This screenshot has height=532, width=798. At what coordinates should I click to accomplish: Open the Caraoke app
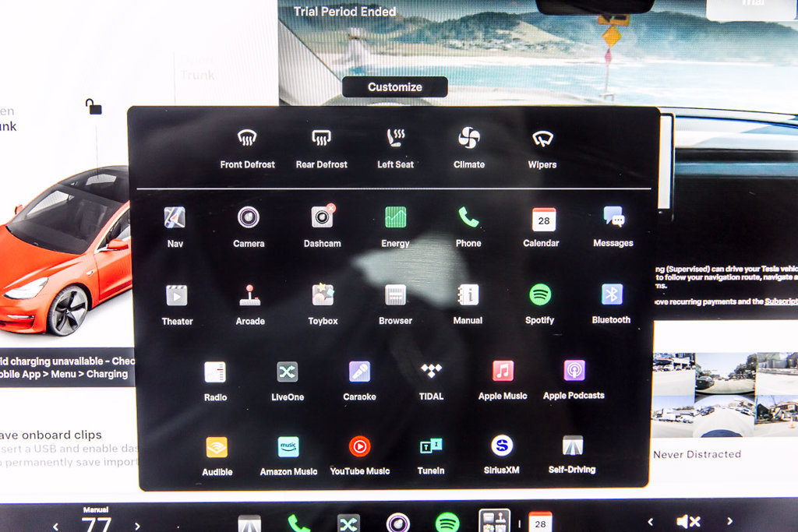point(359,372)
